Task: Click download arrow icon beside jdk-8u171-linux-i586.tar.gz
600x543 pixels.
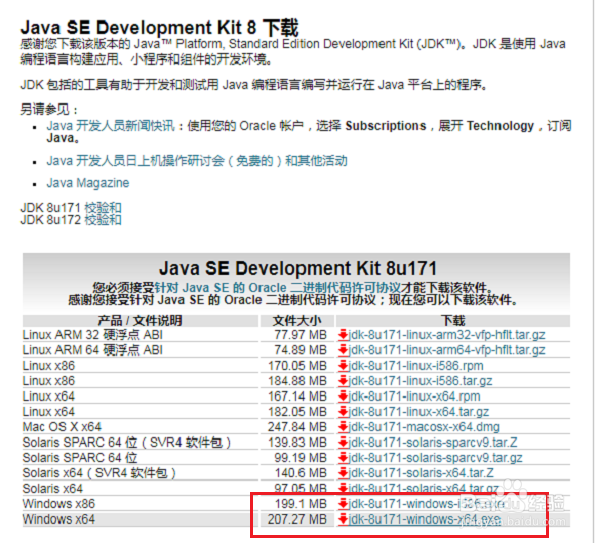Action: coord(343,381)
